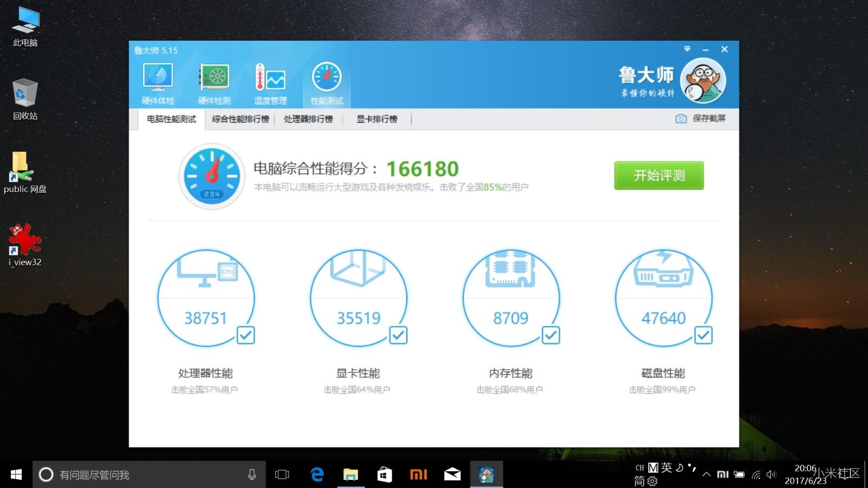The image size is (868, 488).
Task: Uncheck the 处理器性能 test checkbox
Action: click(246, 335)
